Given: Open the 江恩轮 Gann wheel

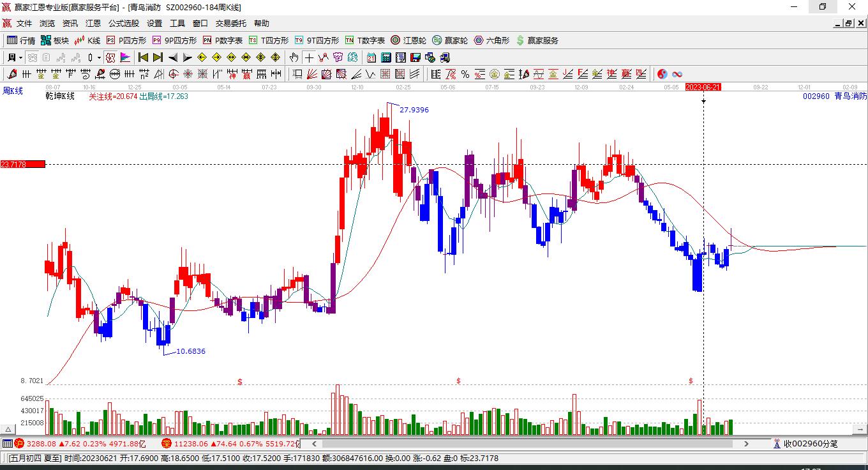Looking at the screenshot, I should click(408, 40).
